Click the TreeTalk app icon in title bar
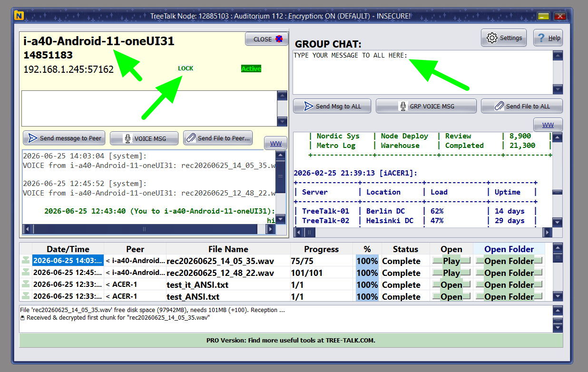Image resolution: width=588 pixels, height=372 pixels. click(19, 16)
